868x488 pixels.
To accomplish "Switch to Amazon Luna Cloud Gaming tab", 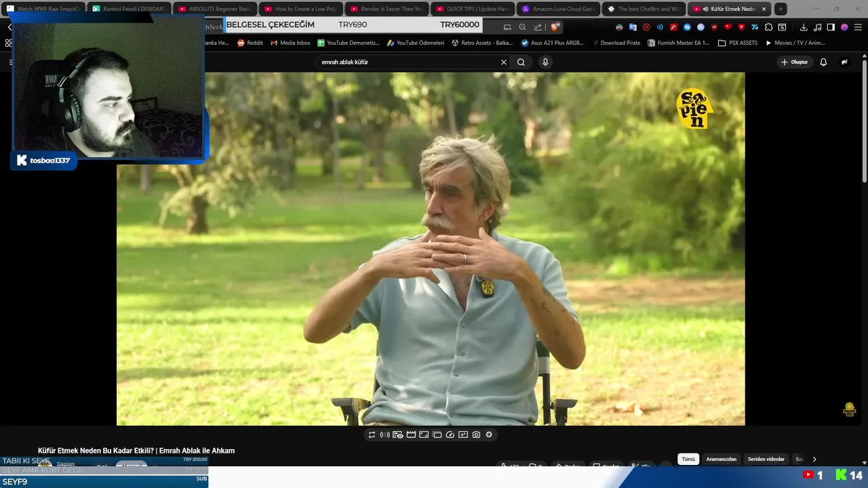I will [559, 9].
